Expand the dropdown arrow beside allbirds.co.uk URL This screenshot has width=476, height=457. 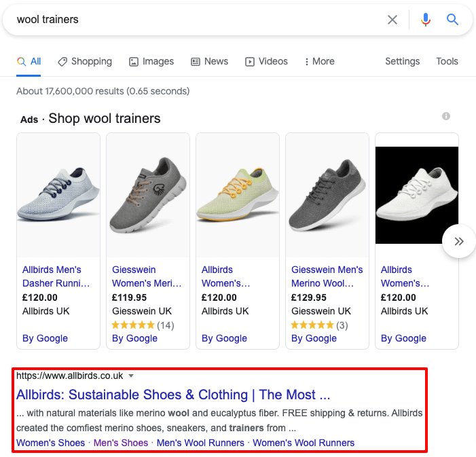click(x=131, y=376)
